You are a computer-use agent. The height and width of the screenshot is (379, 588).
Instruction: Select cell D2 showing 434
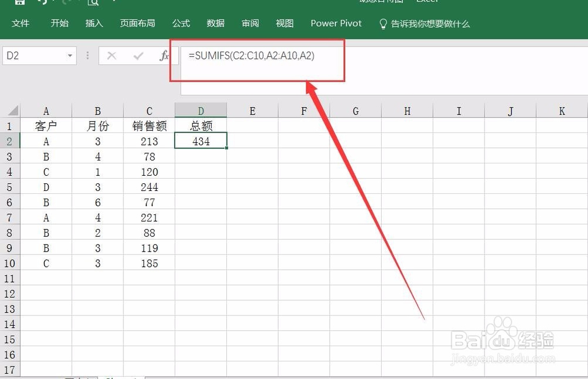tap(201, 140)
